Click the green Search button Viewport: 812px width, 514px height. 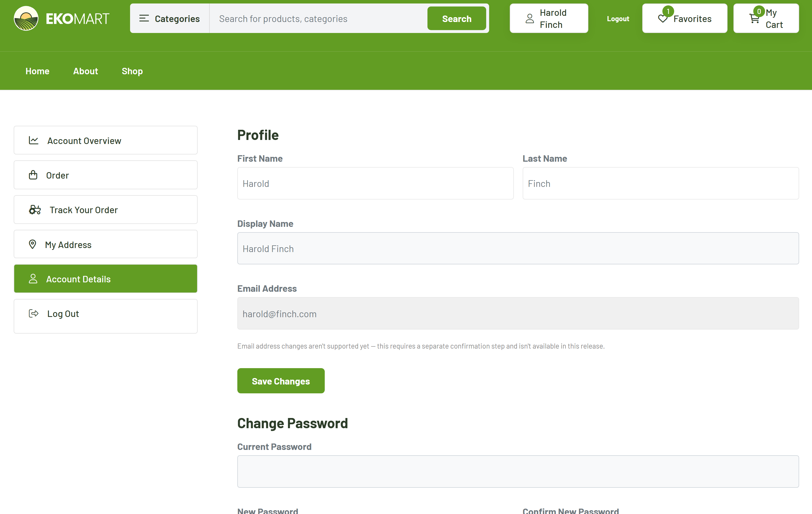tap(457, 19)
